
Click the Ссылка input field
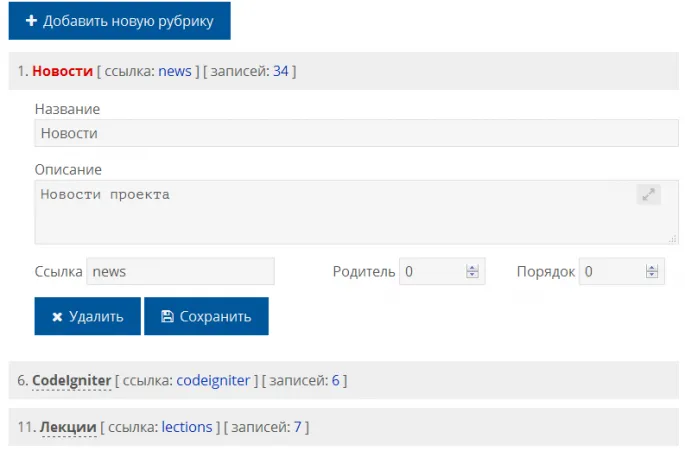(x=180, y=271)
